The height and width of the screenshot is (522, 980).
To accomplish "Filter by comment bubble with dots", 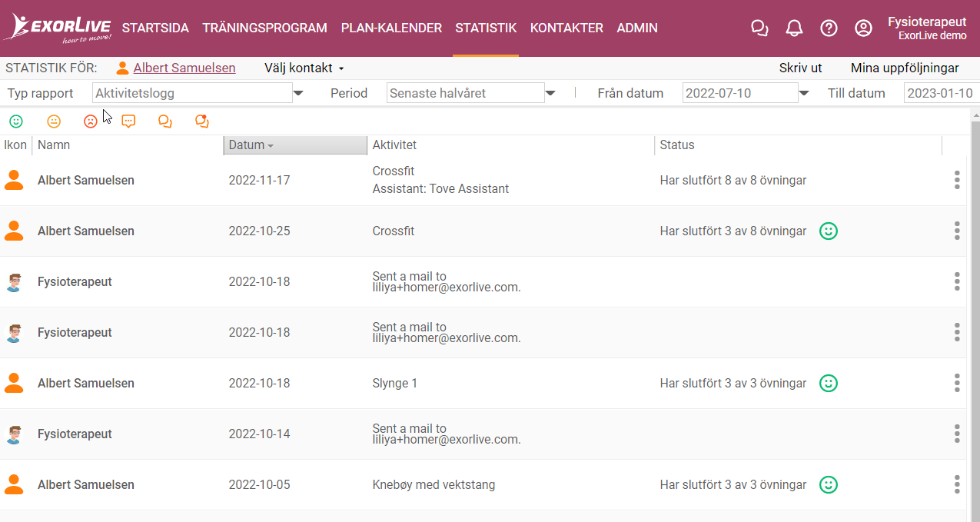I will 129,121.
